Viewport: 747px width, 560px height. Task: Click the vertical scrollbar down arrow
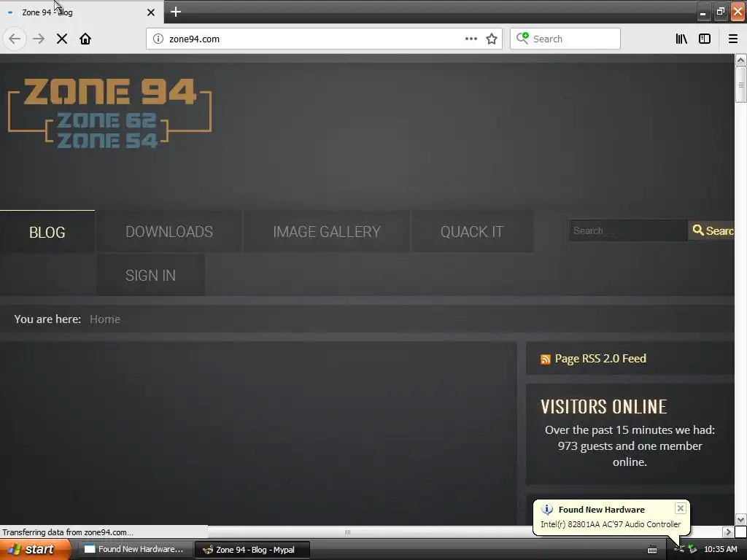tap(740, 519)
